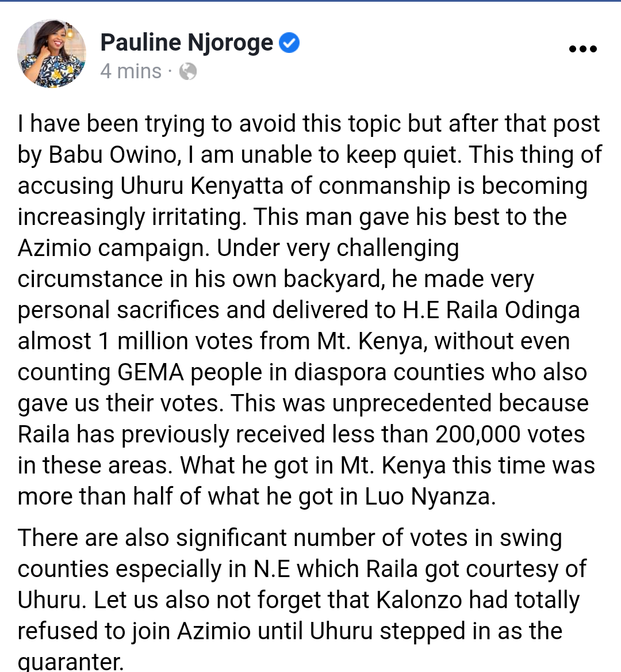Click the word "unprecedented" in the post
621x672 pixels.
[412, 403]
